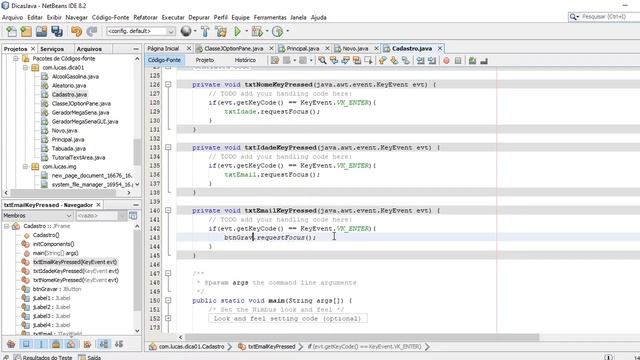Click the Clean and Build icon
640x360 pixels.
221,31
